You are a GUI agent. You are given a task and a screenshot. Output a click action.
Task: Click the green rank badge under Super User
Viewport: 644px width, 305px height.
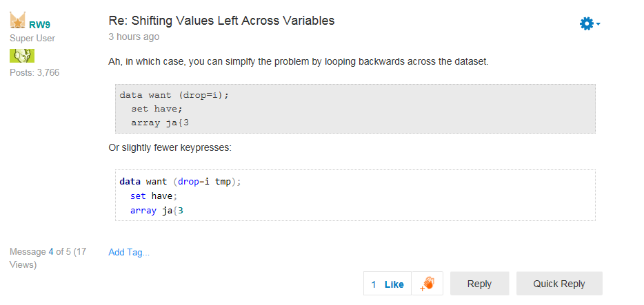click(x=21, y=56)
